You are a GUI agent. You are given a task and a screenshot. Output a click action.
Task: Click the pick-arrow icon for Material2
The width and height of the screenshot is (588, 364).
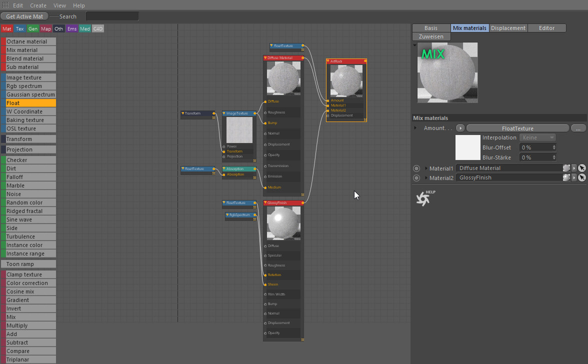pos(581,177)
